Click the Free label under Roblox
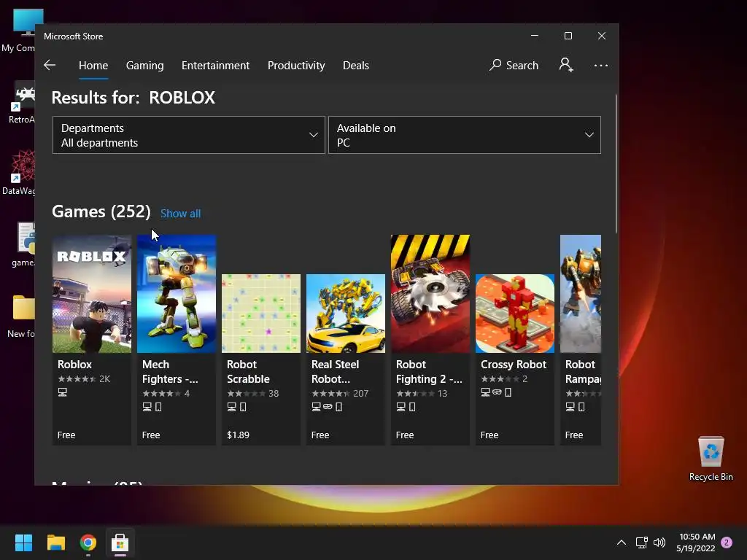747x560 pixels. click(x=66, y=435)
